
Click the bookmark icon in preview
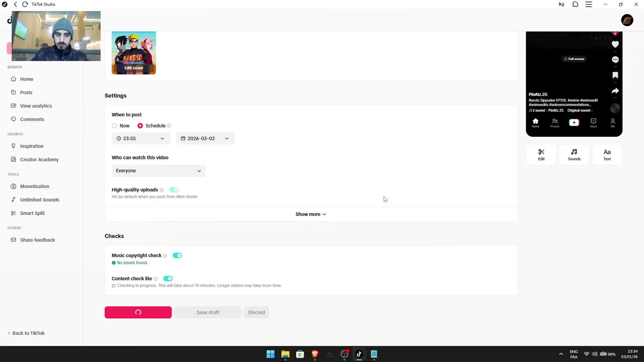tap(615, 75)
